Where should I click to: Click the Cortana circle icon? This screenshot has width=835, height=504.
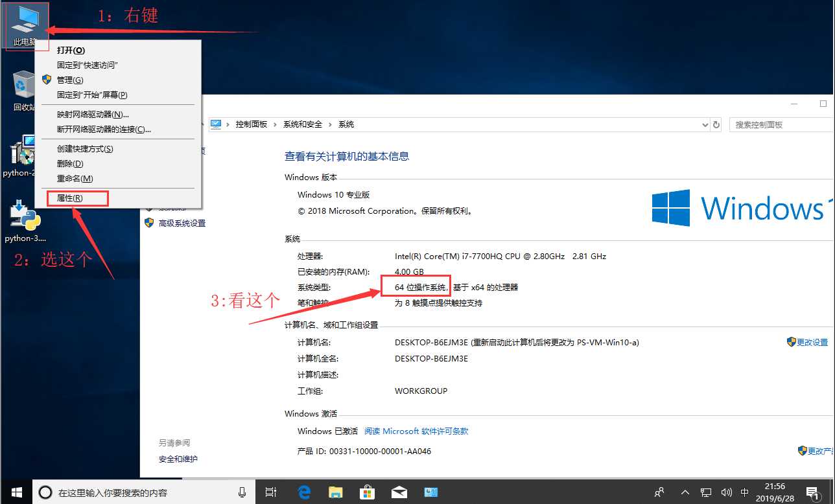(x=45, y=492)
